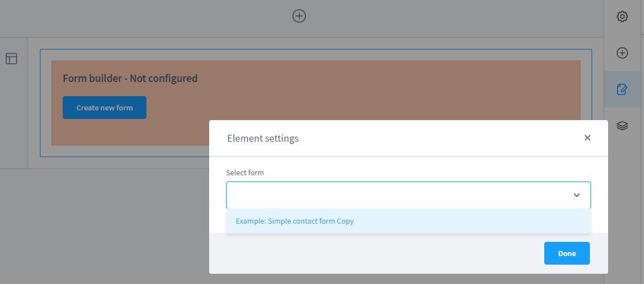Open the stacked layers navigator icon
Screen dimensions: 644x284
[x=622, y=126]
